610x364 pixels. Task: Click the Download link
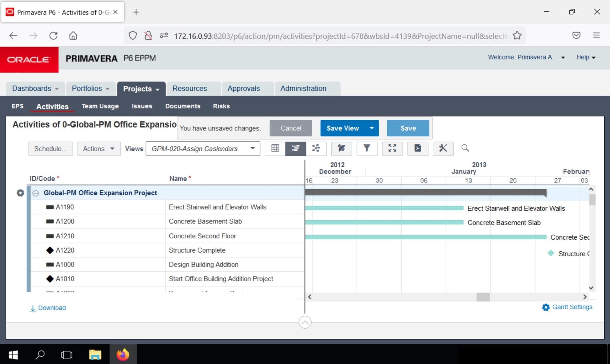tap(52, 308)
